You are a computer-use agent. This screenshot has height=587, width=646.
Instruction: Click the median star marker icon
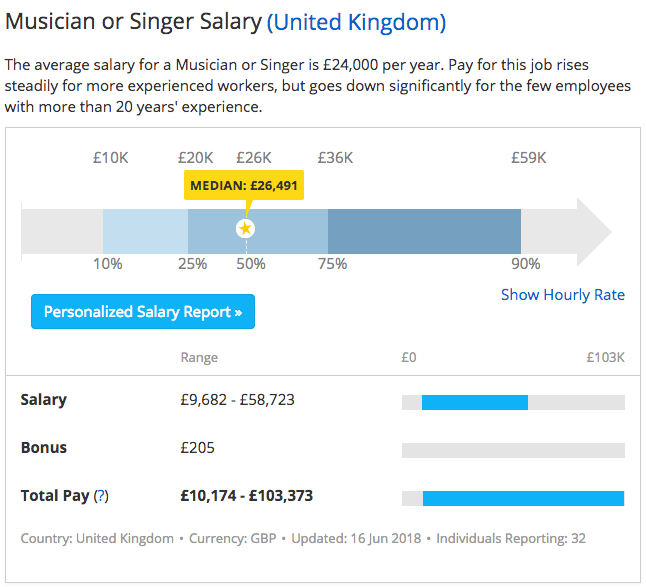click(x=246, y=229)
